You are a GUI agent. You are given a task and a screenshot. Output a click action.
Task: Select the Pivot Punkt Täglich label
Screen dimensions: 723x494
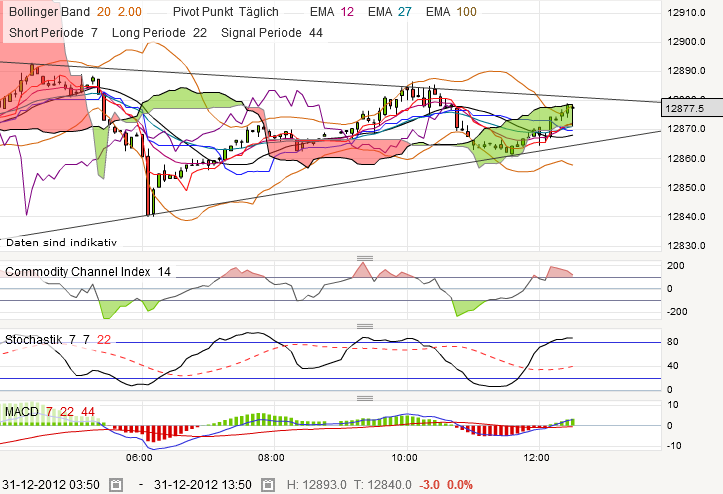pos(225,12)
